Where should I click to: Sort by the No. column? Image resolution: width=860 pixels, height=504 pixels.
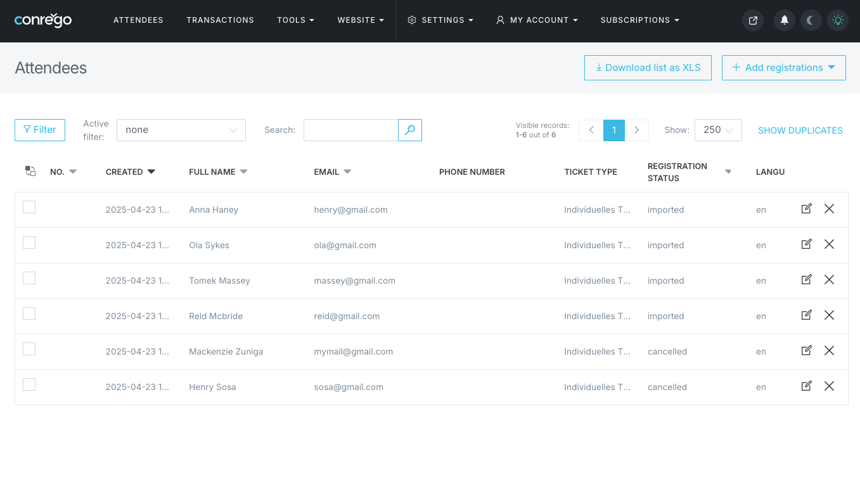pos(63,172)
